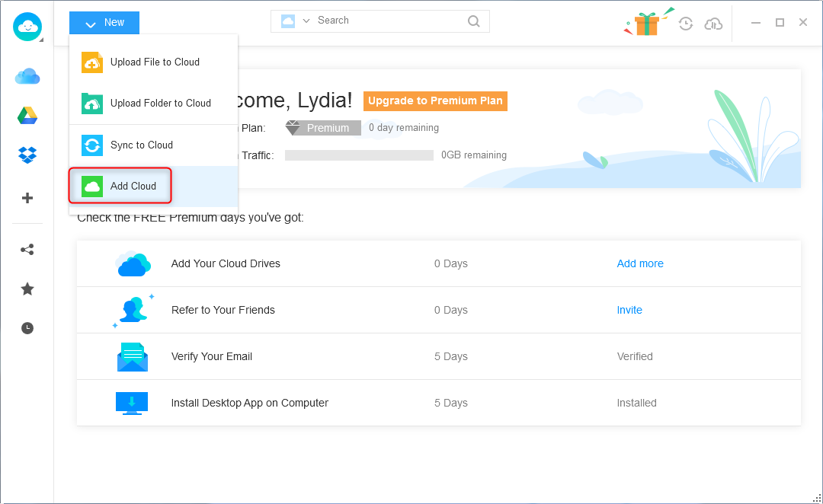Choose the 'Add Cloud' label
Image resolution: width=823 pixels, height=504 pixels.
(133, 187)
